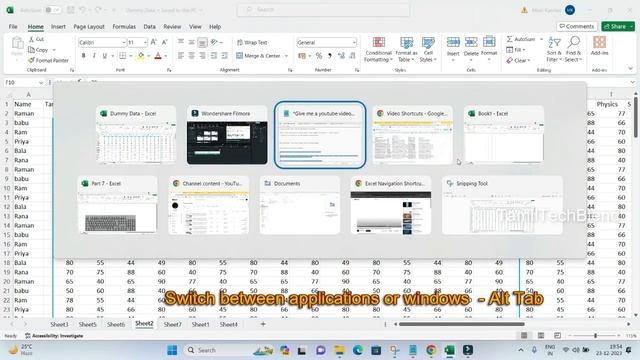
Task: Expand the Font size dropdown
Action: [x=145, y=42]
